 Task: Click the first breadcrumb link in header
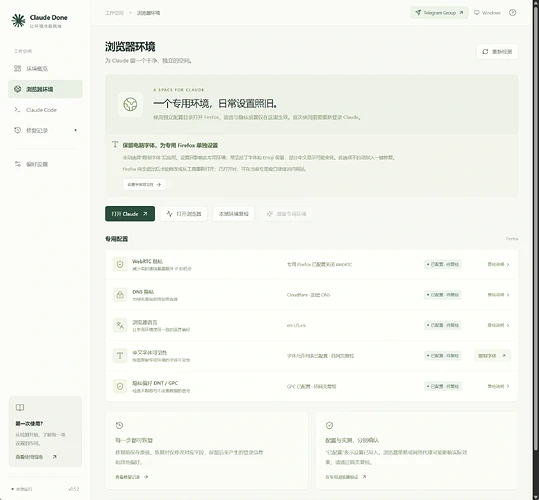tap(114, 13)
